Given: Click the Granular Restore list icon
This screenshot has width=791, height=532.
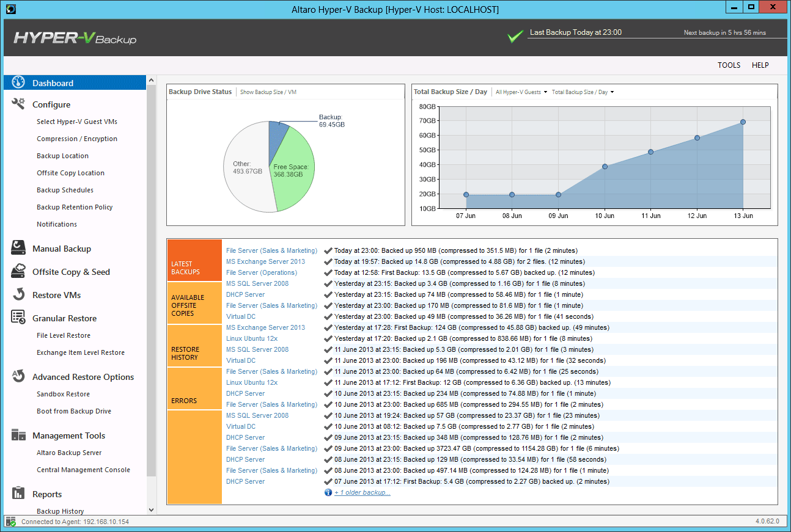Looking at the screenshot, I should [18, 318].
